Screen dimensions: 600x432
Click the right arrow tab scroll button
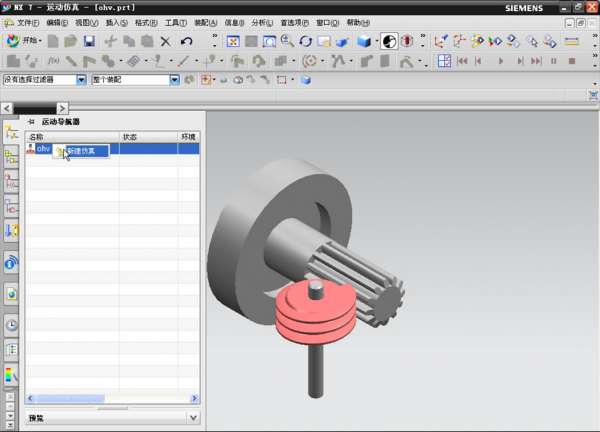[62, 109]
